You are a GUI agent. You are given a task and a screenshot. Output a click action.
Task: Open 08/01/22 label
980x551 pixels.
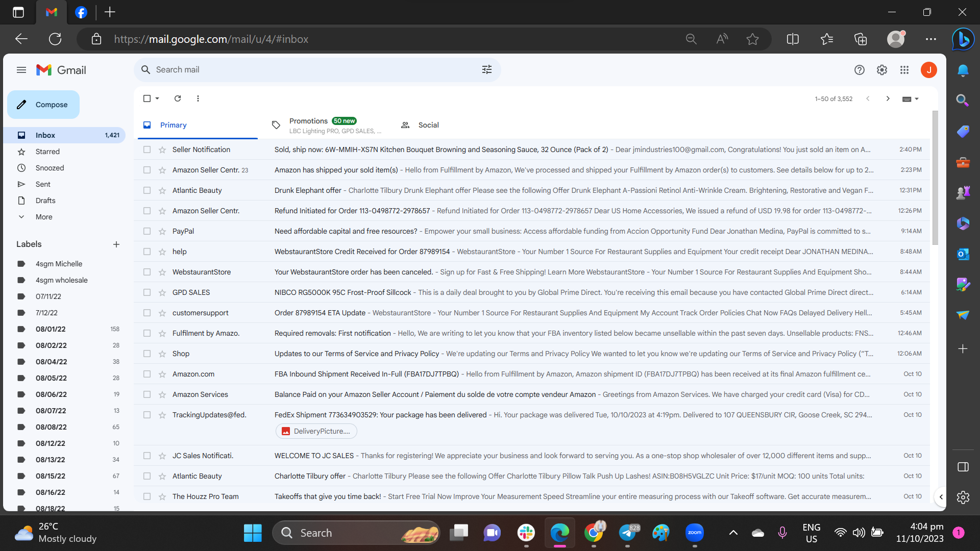[x=51, y=329]
